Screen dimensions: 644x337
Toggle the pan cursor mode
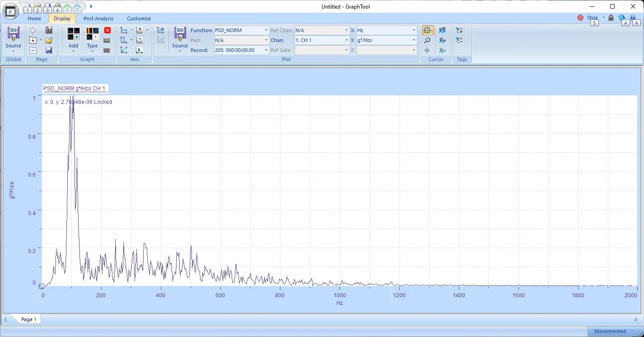click(x=427, y=50)
